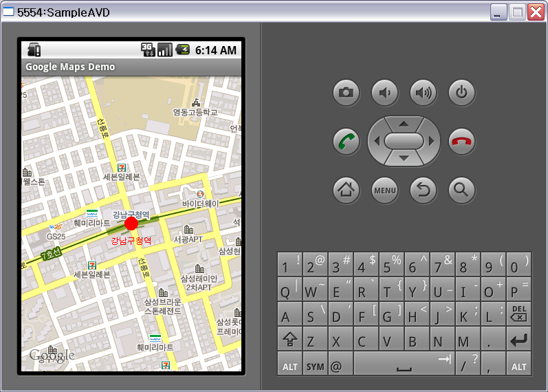This screenshot has width=548, height=392.
Task: Click the Z key
Action: (315, 338)
